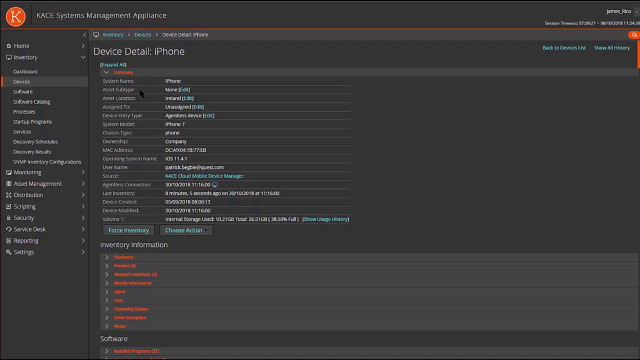This screenshot has height=360, width=640.
Task: Open KACE Cloud Mobile Device Manager link
Action: [204, 176]
